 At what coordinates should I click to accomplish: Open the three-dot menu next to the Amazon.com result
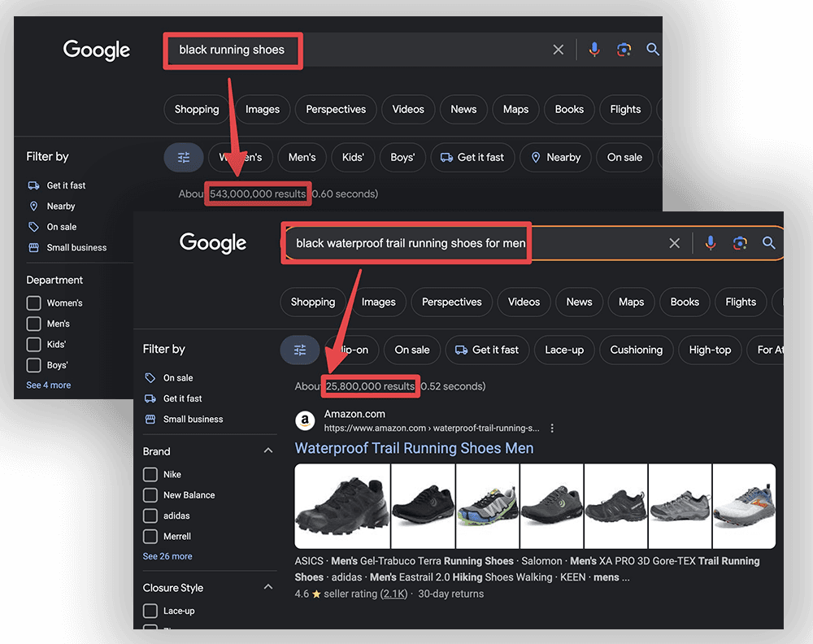click(x=552, y=428)
